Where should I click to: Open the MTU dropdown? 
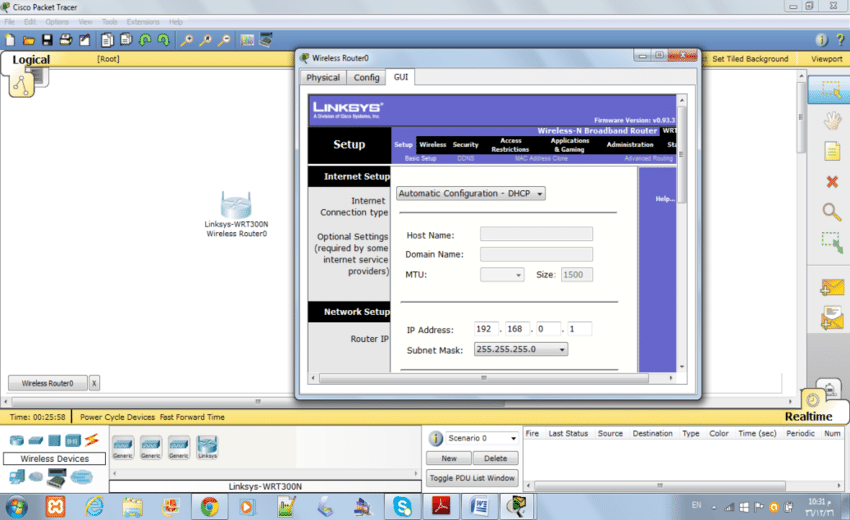pyautogui.click(x=502, y=275)
